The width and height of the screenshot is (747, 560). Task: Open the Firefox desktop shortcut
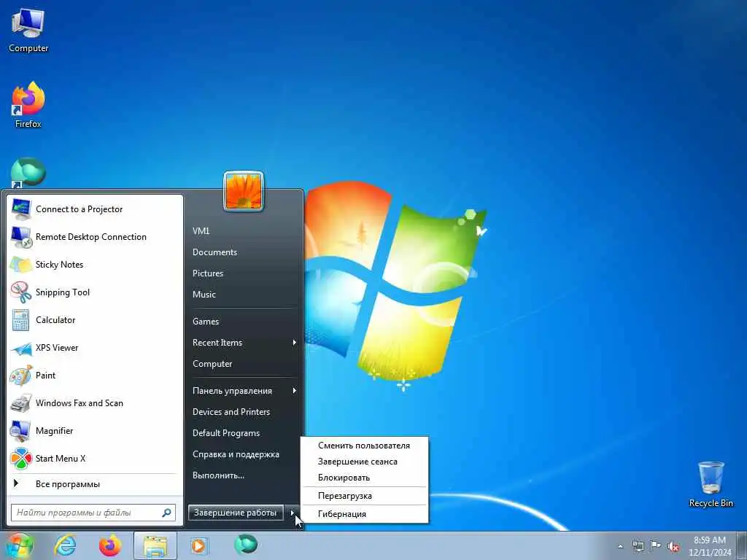click(28, 105)
